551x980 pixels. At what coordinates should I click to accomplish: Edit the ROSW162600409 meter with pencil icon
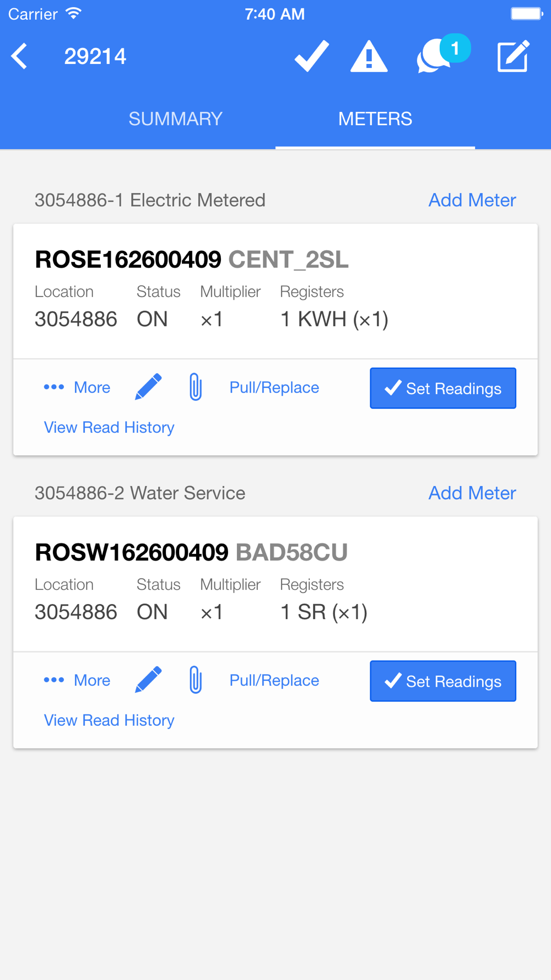click(x=148, y=680)
